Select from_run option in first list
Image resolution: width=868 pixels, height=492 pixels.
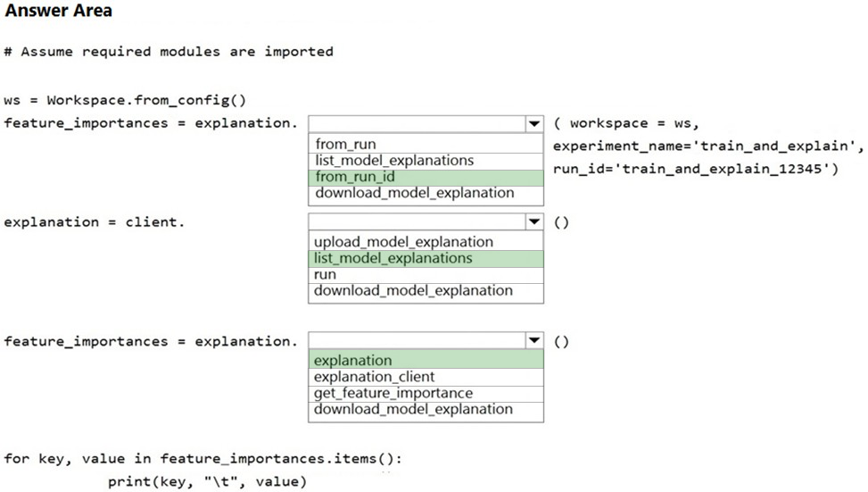(426, 144)
